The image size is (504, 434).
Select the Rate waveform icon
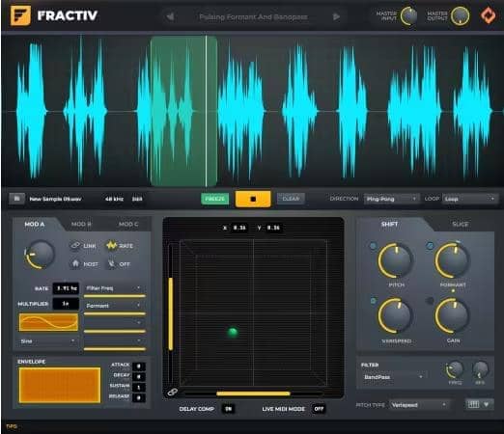111,245
